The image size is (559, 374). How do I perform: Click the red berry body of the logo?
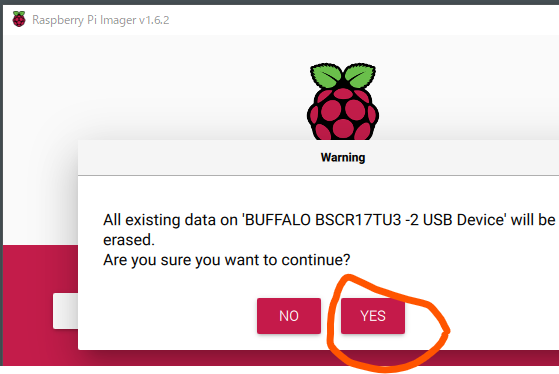(343, 114)
